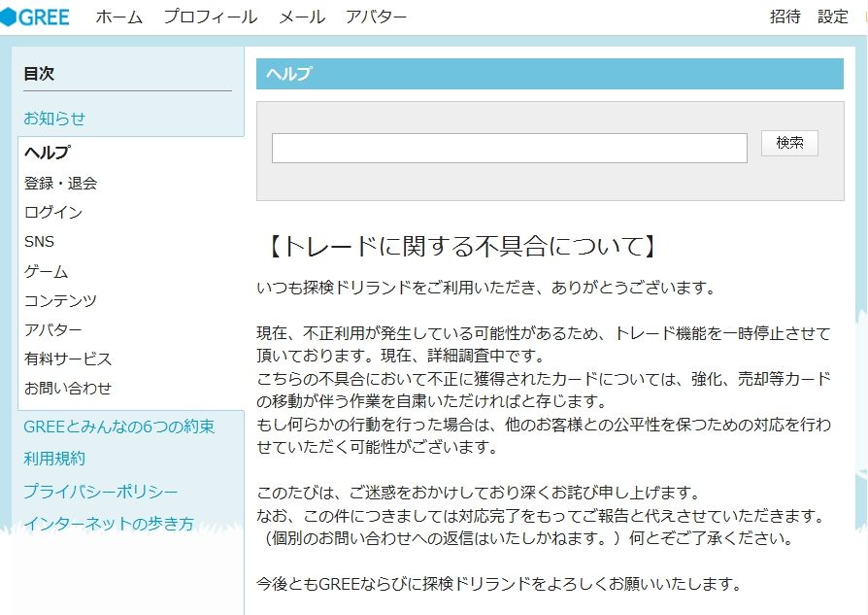868x615 pixels.
Task: Open GREEとみんなの6つの約束 link
Action: tap(119, 427)
